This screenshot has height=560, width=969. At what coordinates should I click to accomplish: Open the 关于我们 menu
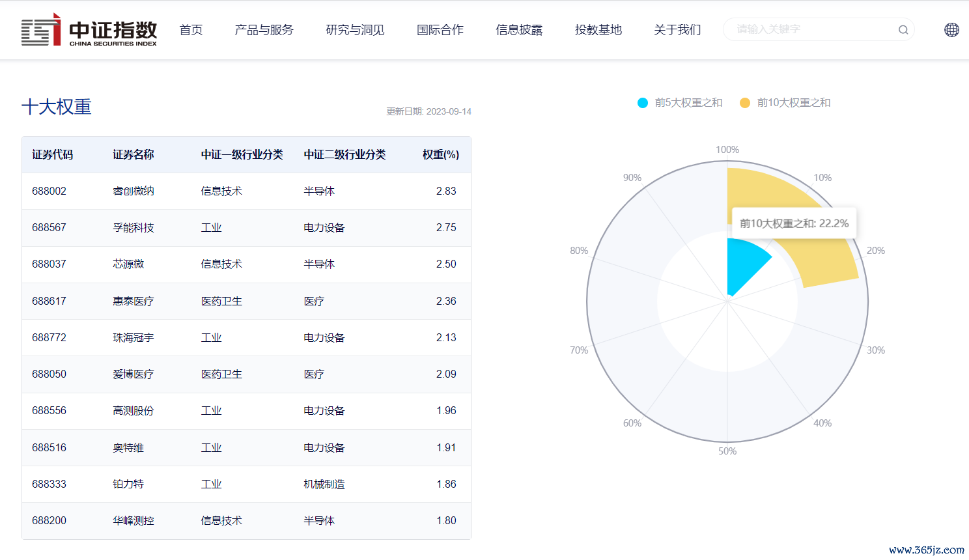(677, 30)
